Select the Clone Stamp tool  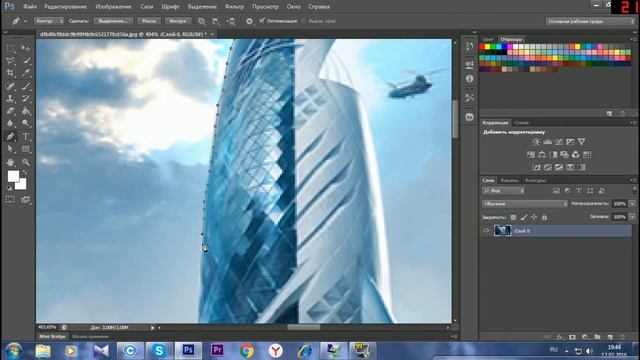click(10, 98)
